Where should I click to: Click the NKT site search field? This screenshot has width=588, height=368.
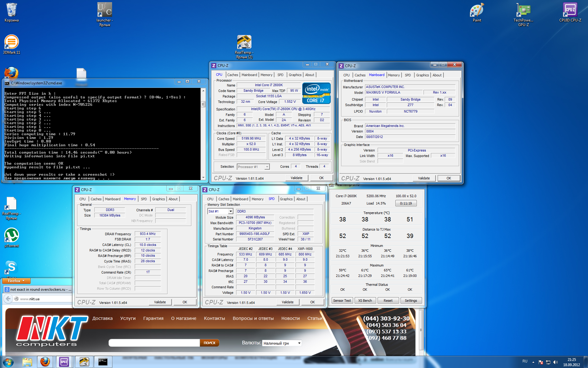pos(154,343)
